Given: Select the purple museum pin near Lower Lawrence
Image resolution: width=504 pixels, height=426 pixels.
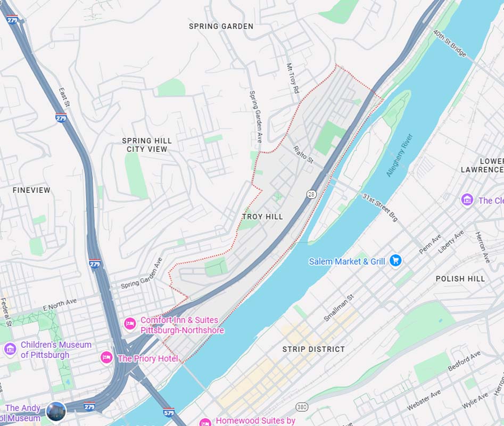Looking at the screenshot, I should point(467,199).
